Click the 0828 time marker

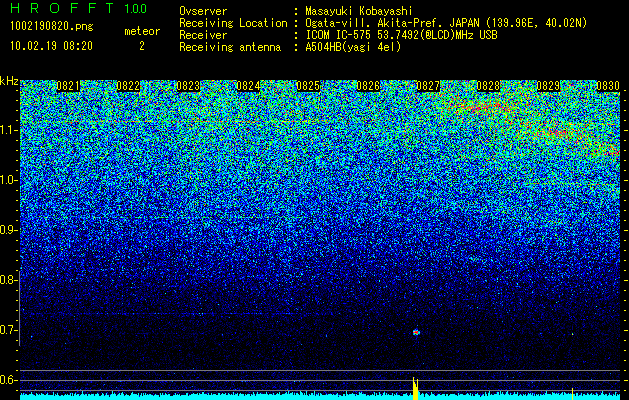tap(488, 86)
